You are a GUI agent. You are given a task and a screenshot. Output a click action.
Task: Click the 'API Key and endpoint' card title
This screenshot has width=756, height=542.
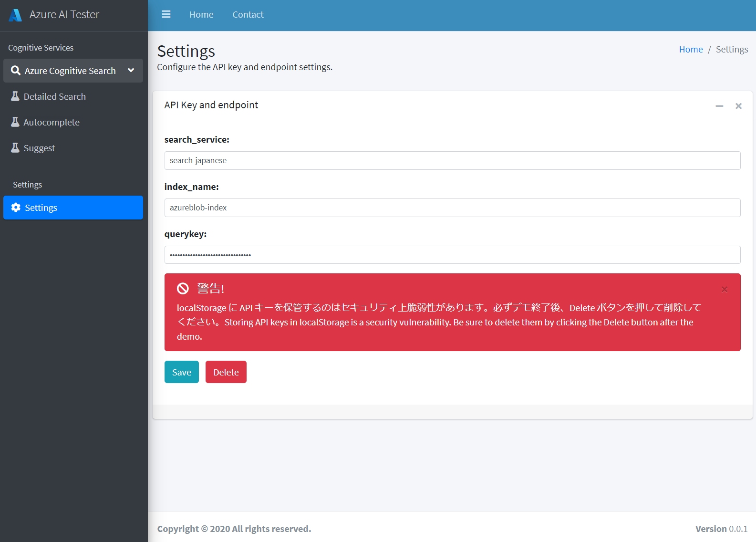211,105
